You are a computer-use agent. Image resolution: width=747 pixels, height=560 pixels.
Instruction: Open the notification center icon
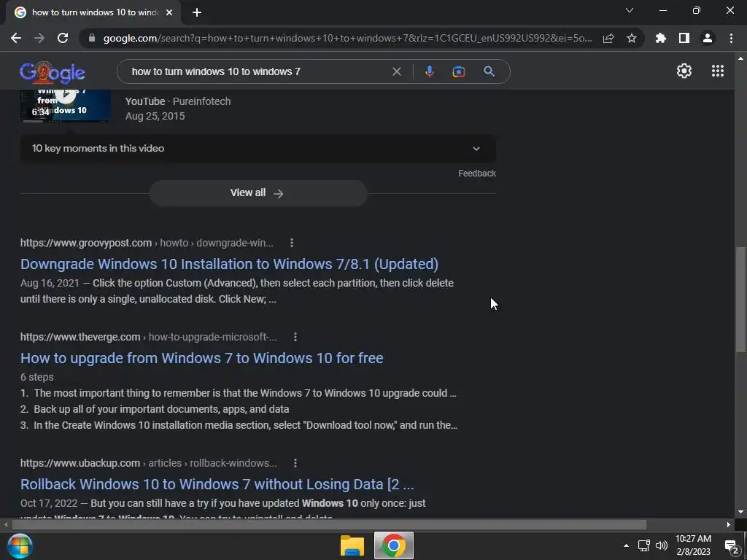point(731,545)
